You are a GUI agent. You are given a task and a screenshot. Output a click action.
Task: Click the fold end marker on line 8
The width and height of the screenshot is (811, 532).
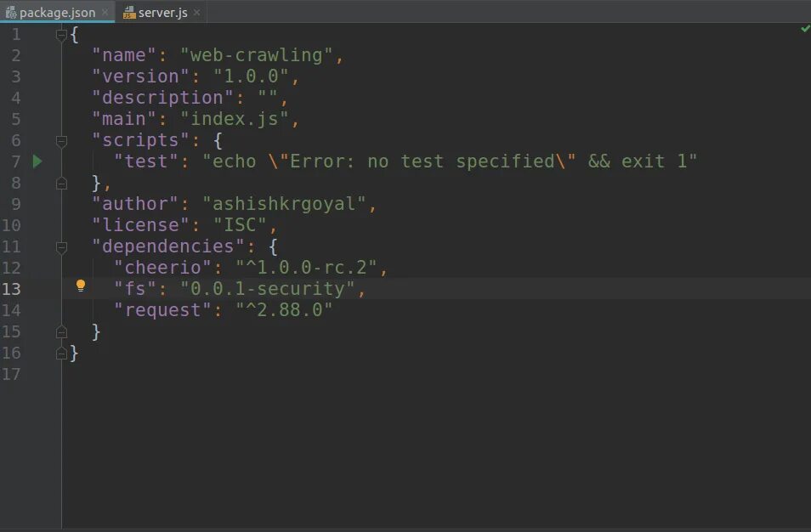[61, 184]
